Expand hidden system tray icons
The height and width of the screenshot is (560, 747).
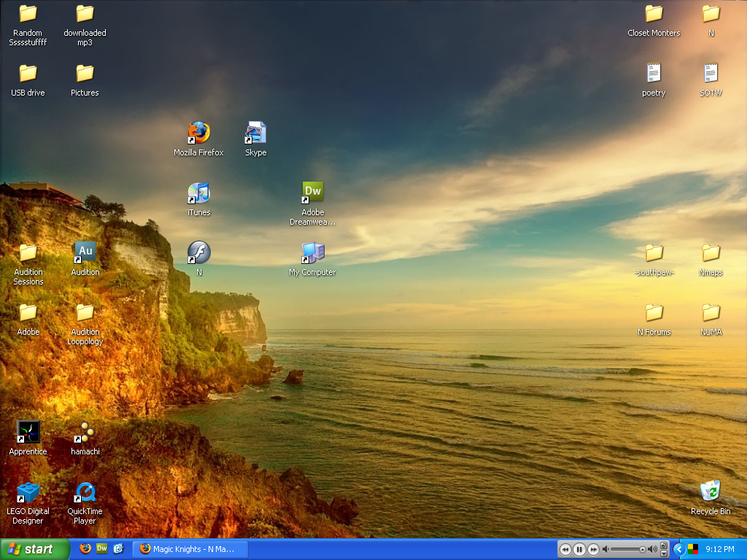pyautogui.click(x=679, y=550)
